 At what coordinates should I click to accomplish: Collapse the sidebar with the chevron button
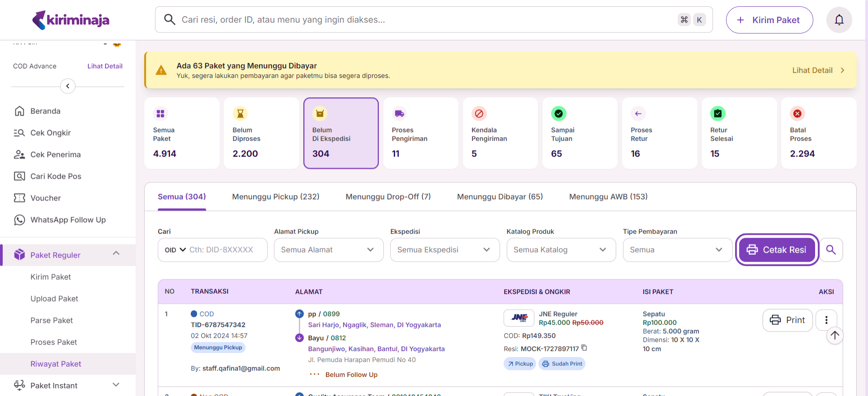pyautogui.click(x=68, y=86)
